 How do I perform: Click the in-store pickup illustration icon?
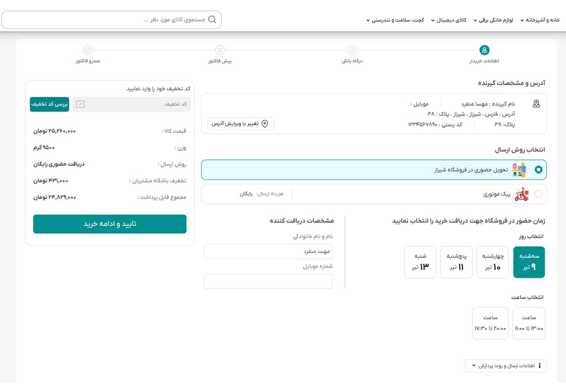519,170
